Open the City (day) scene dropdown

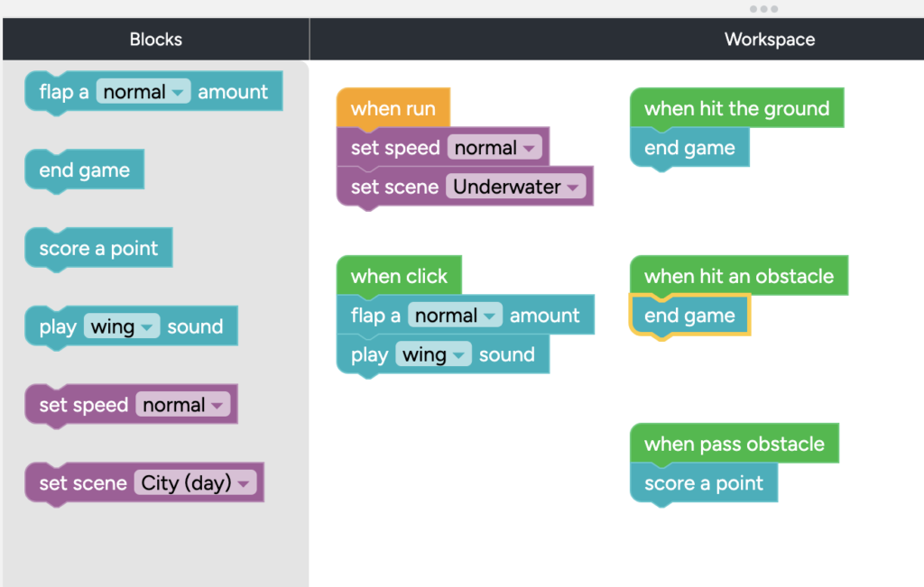coord(195,482)
